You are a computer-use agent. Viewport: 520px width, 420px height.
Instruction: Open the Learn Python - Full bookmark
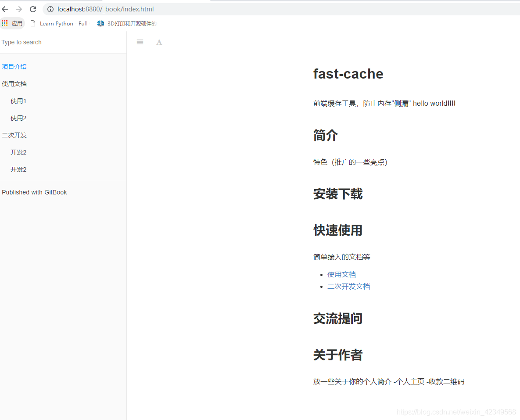click(59, 23)
